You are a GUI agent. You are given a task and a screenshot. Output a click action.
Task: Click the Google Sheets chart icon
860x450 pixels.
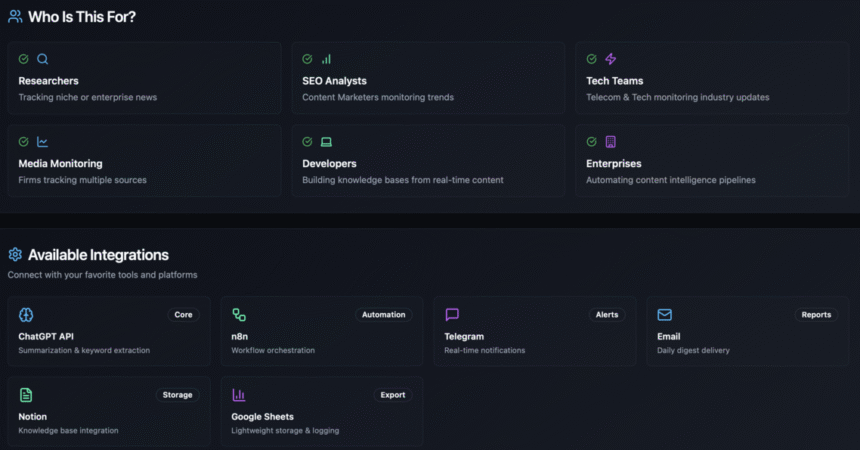pos(239,395)
